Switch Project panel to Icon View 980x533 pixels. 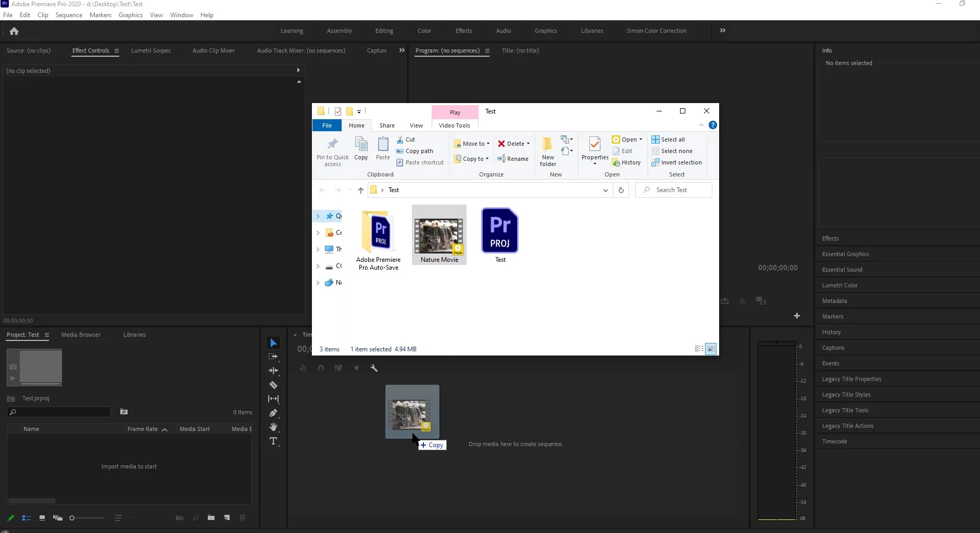[42, 518]
